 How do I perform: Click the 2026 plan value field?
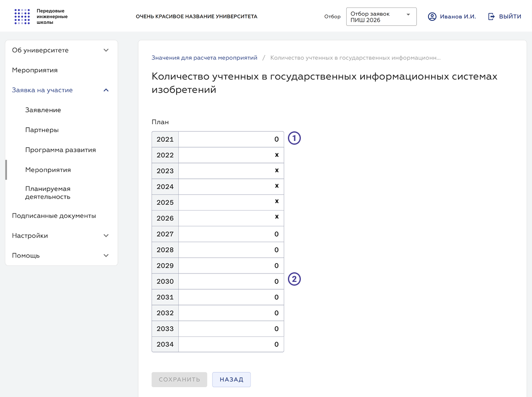[231, 218]
